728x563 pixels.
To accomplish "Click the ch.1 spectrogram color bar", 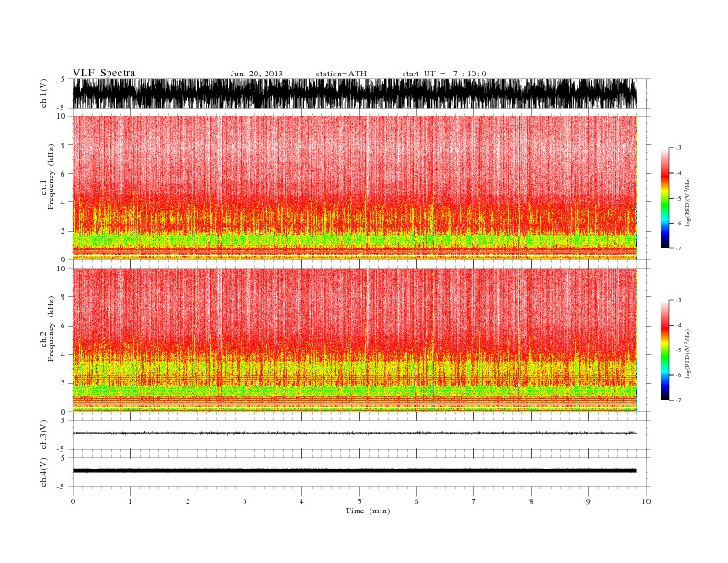I will click(665, 199).
